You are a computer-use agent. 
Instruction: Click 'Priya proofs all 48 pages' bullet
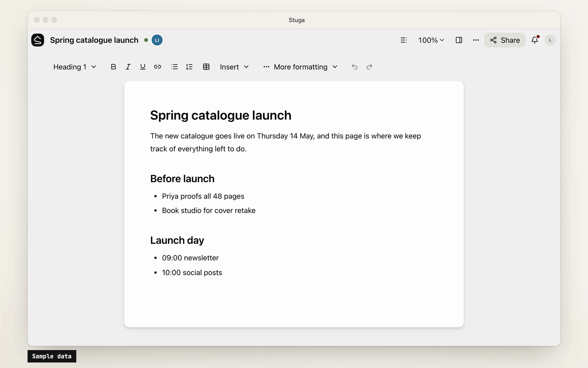[x=203, y=196]
